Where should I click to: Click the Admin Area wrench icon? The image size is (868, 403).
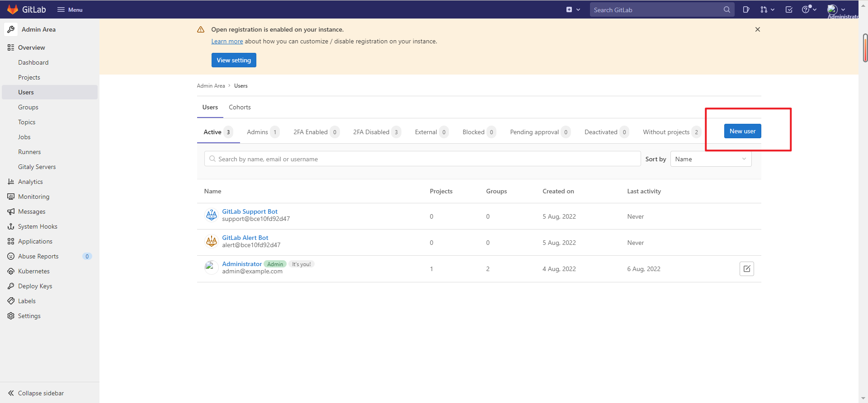point(11,29)
